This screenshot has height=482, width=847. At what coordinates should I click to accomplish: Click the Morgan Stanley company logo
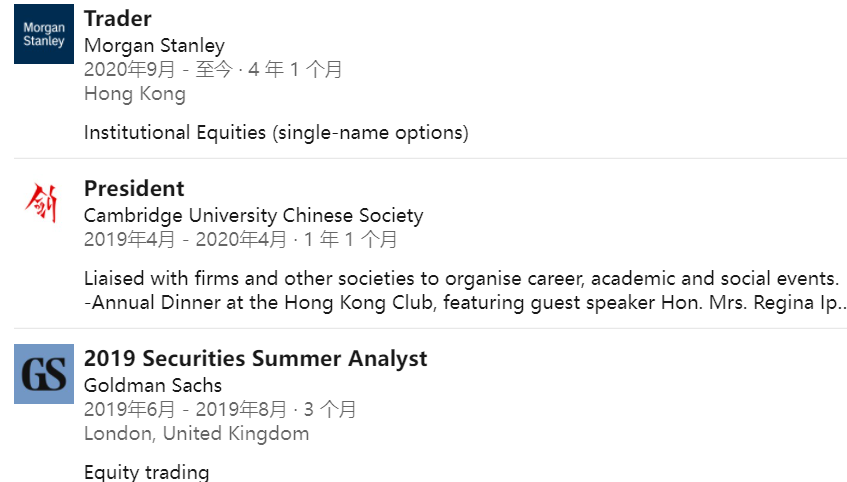click(x=44, y=34)
